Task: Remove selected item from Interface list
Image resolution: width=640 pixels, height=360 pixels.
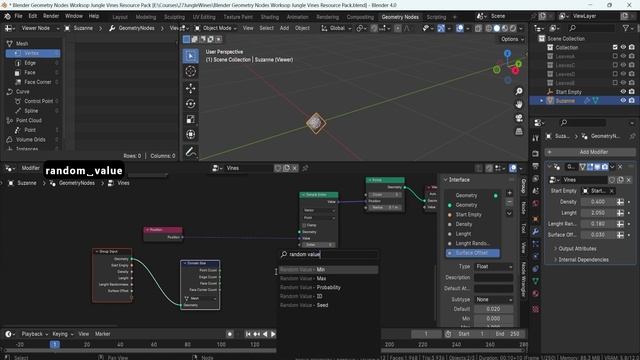Action: point(509,202)
